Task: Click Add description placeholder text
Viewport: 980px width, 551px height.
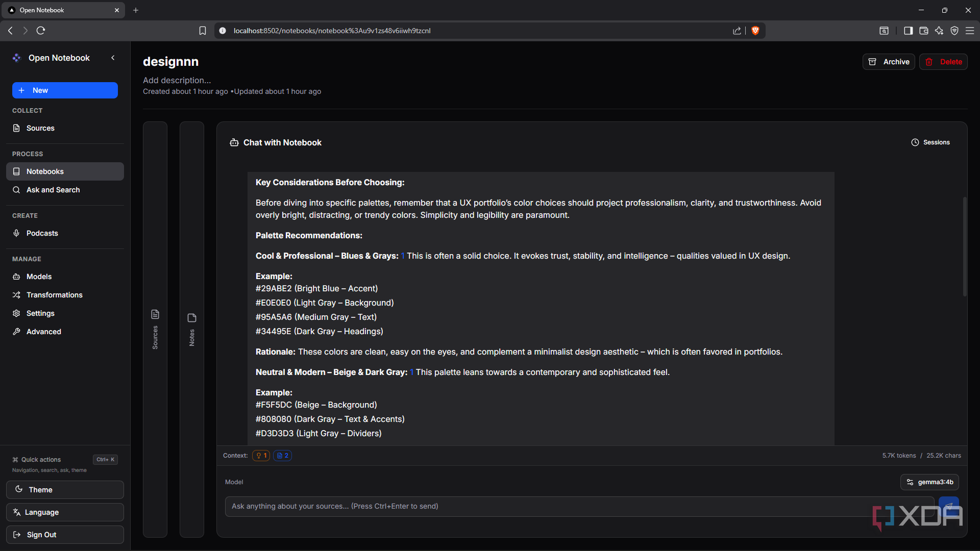Action: pyautogui.click(x=177, y=80)
